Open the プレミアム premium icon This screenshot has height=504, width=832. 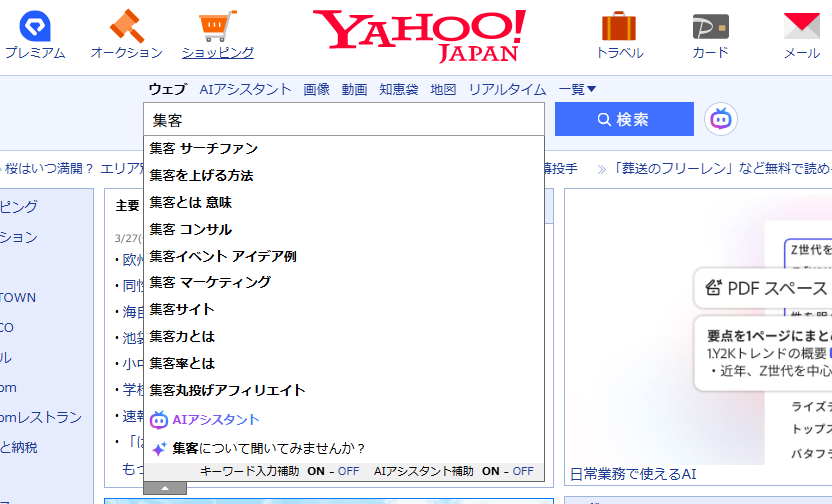pyautogui.click(x=35, y=27)
